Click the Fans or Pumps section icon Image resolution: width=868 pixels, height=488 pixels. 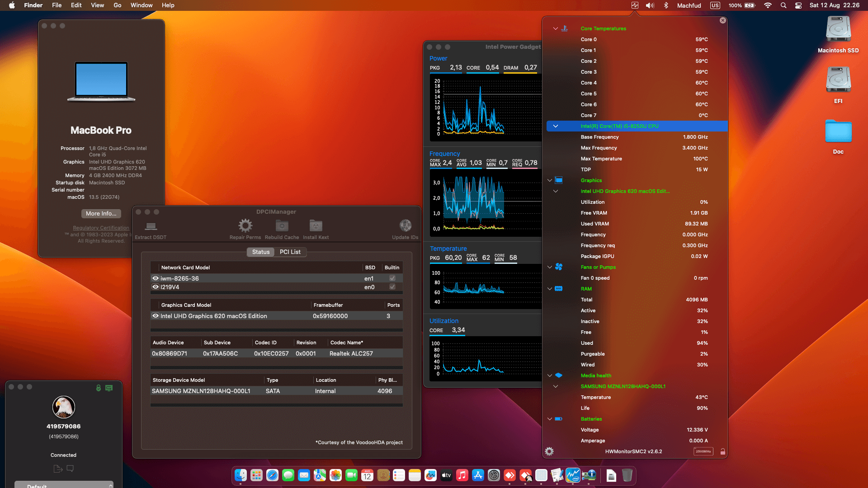(559, 267)
